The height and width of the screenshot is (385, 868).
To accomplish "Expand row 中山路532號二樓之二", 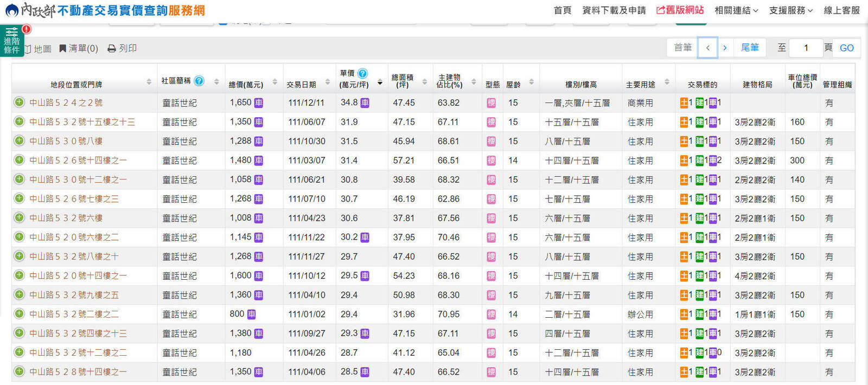I will pyautogui.click(x=20, y=314).
